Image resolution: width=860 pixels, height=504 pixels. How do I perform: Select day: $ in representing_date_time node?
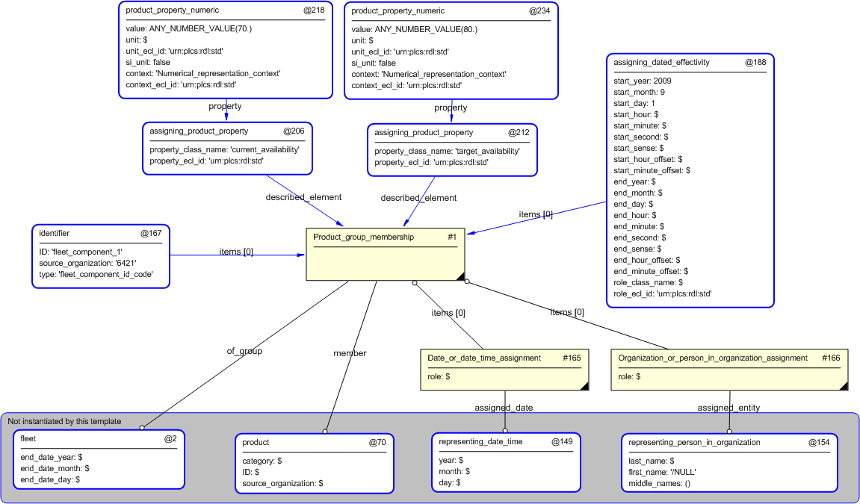450,483
